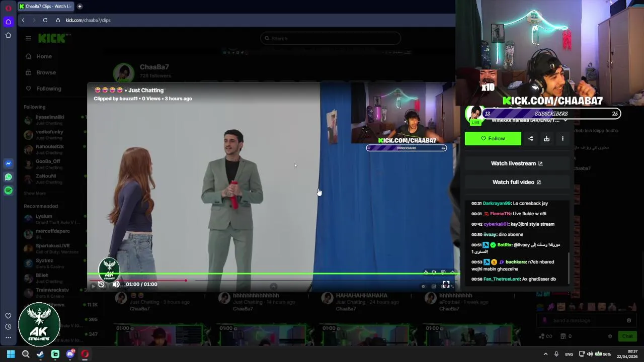Expand the stream title chevron
The image size is (644, 362).
pyautogui.click(x=566, y=121)
